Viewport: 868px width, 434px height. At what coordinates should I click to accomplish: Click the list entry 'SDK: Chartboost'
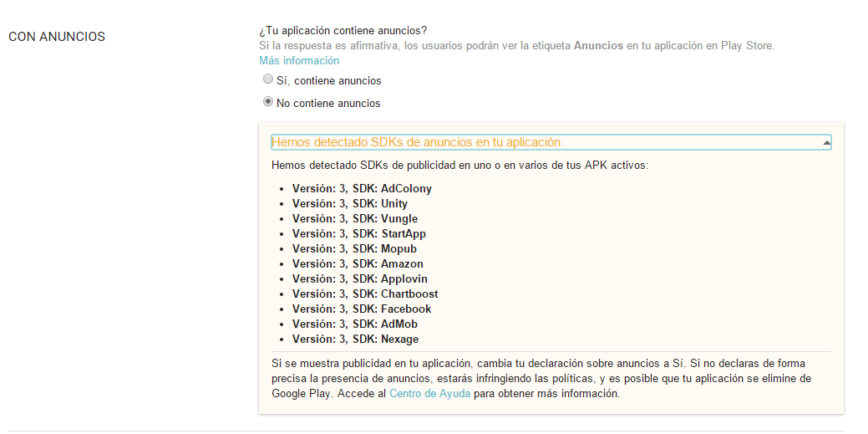point(365,294)
